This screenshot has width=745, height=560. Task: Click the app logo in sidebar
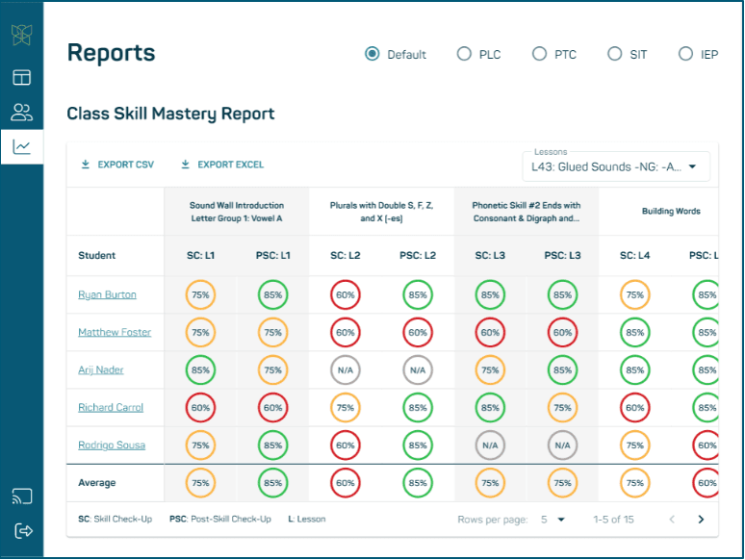coord(21,36)
